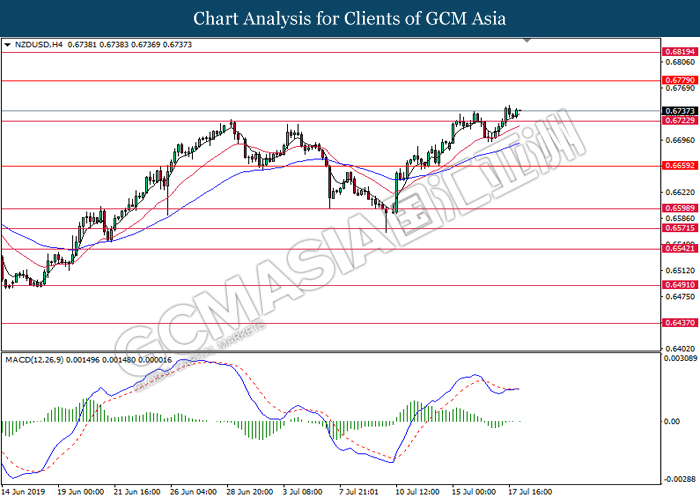This screenshot has width=700, height=500.
Task: Click the Chart Analysis for Clients title
Action: click(x=350, y=19)
